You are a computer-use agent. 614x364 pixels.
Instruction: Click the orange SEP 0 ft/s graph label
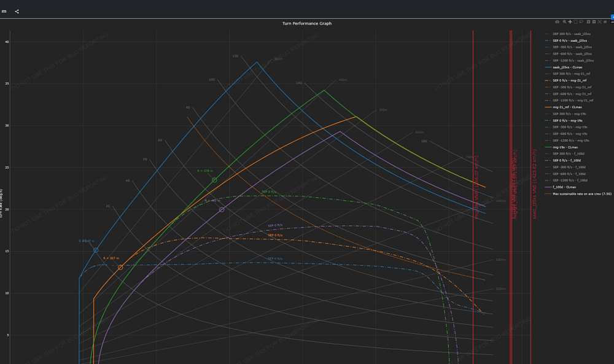pos(275,235)
